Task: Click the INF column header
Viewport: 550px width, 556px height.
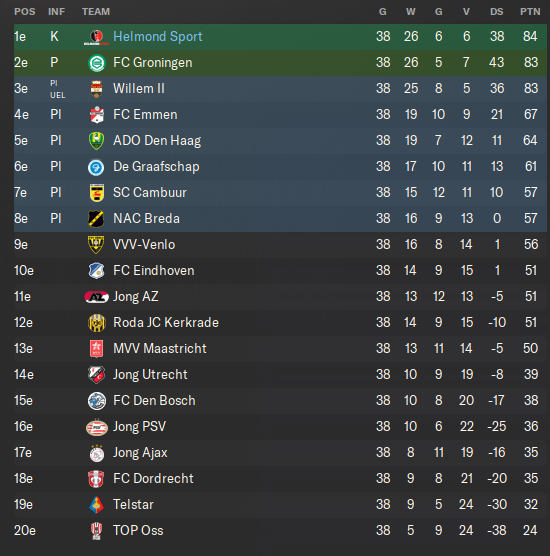Action: click(x=57, y=12)
